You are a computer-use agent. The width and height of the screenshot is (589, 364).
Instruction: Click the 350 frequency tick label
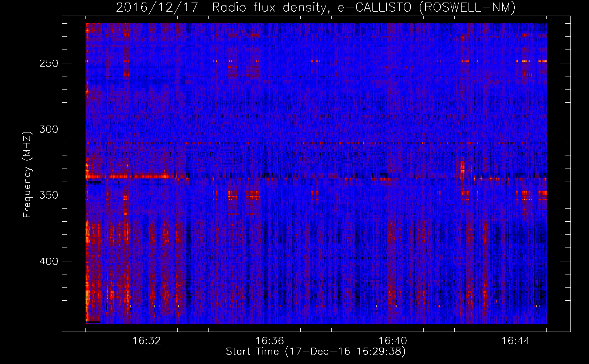pyautogui.click(x=48, y=195)
